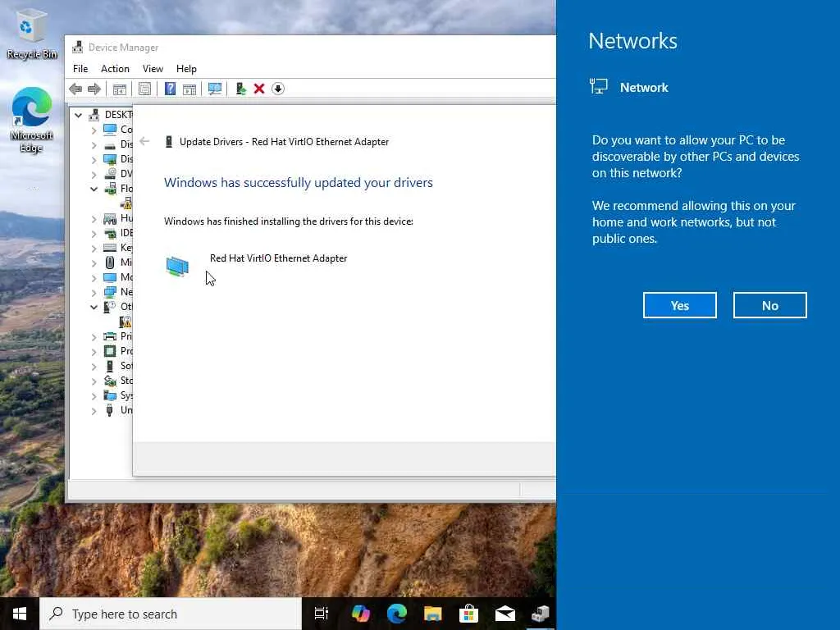The image size is (840, 630).
Task: Click the Back arrow in Device Manager toolbar
Action: pyautogui.click(x=75, y=89)
